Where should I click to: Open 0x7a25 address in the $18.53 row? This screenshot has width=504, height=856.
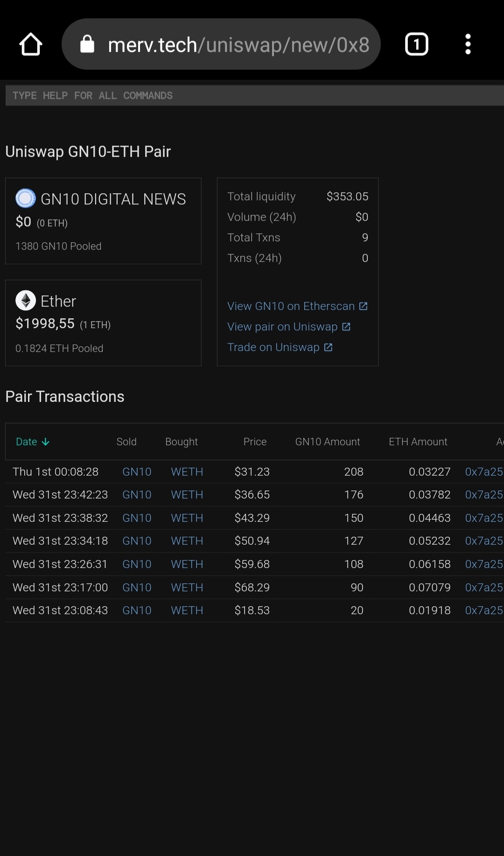coord(483,610)
